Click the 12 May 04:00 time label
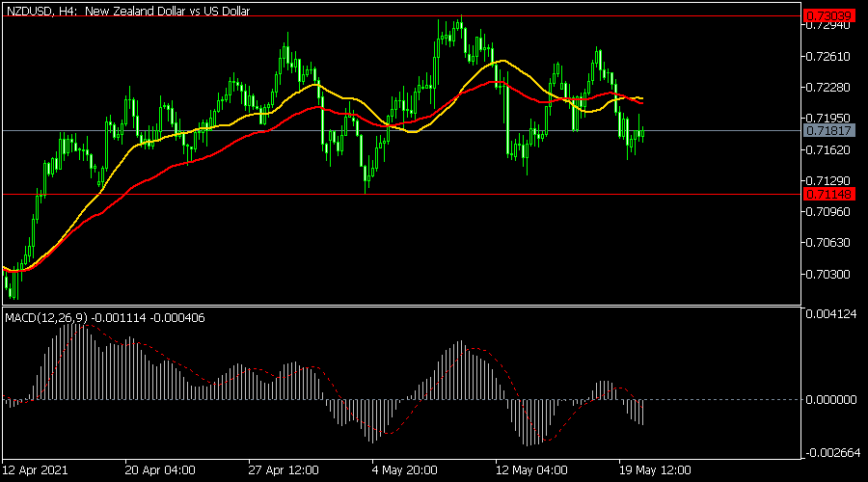 pyautogui.click(x=530, y=471)
